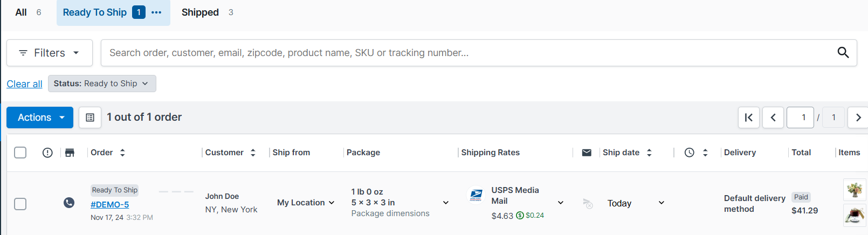This screenshot has width=868, height=235.
Task: Switch to the All orders tab
Action: click(x=28, y=12)
